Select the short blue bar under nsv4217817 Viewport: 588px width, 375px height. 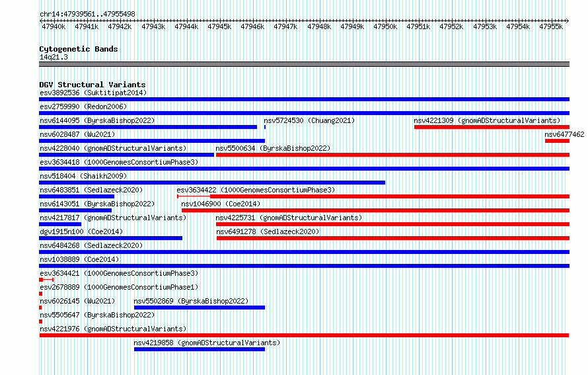(x=60, y=224)
